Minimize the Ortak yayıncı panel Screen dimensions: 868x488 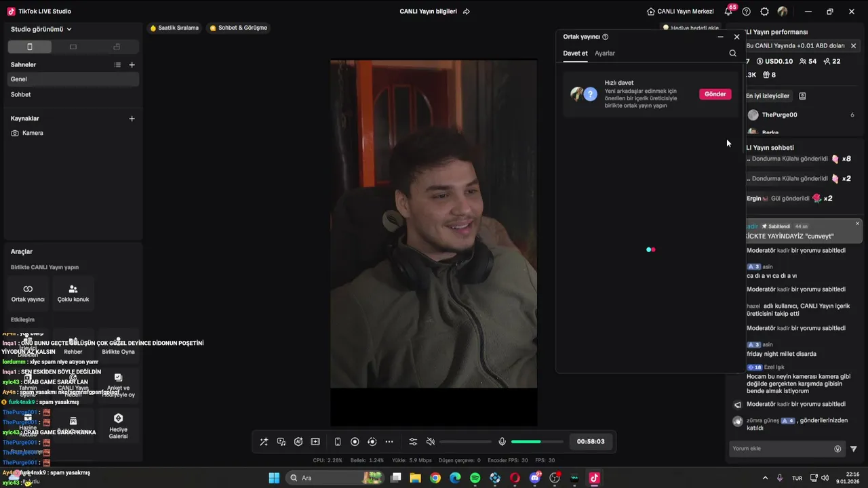point(720,37)
